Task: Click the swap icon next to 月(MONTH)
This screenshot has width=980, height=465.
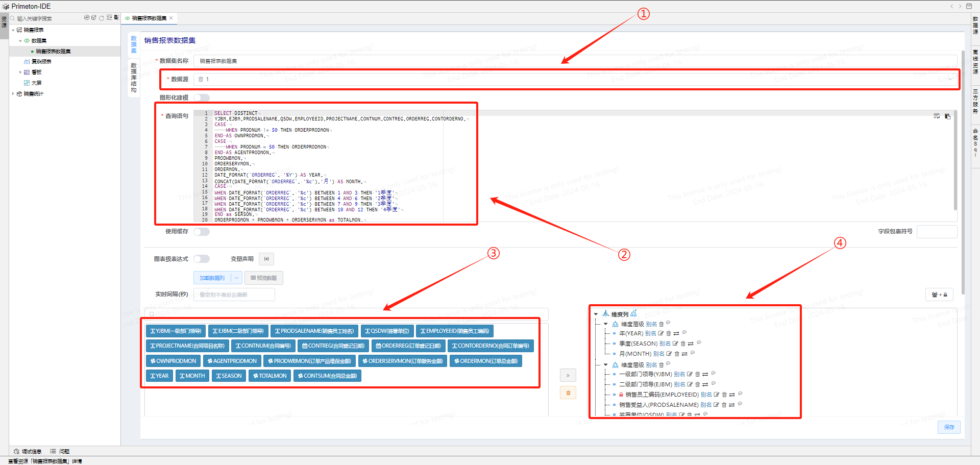Action: click(x=684, y=354)
